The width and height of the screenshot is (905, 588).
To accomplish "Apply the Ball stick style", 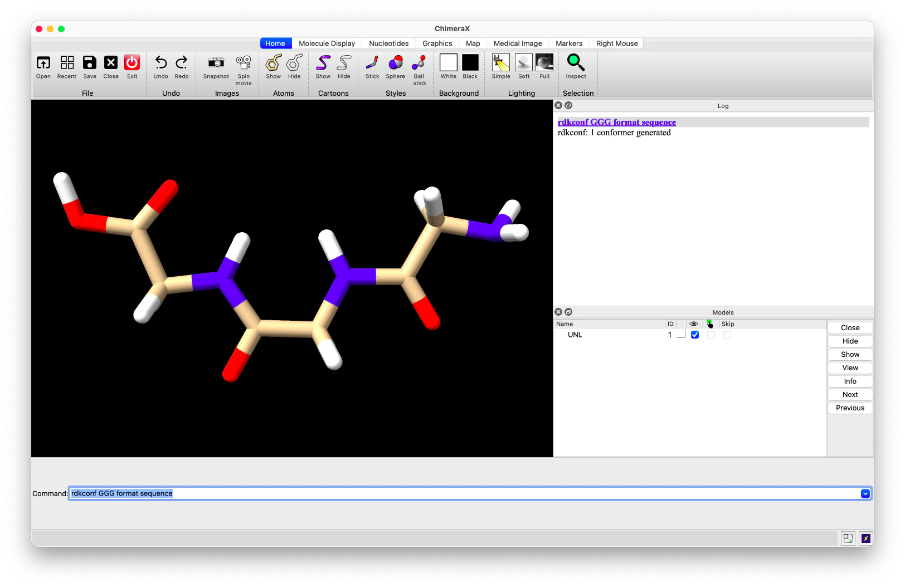I will pyautogui.click(x=419, y=62).
